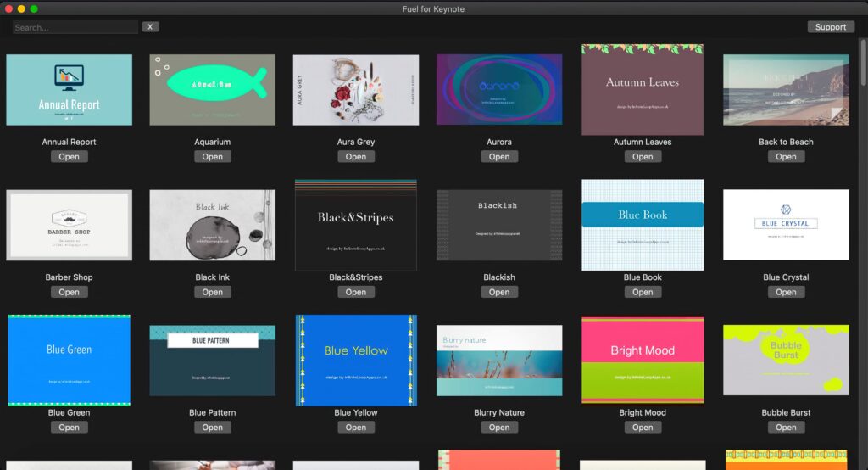Screen dimensions: 868x470
Task: Click the Support button
Action: 830,27
